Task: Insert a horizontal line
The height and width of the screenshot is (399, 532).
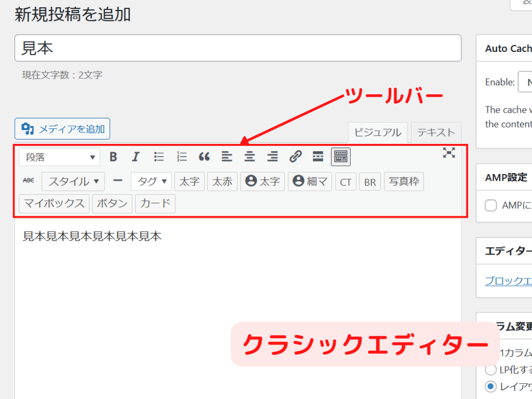Action: point(118,181)
